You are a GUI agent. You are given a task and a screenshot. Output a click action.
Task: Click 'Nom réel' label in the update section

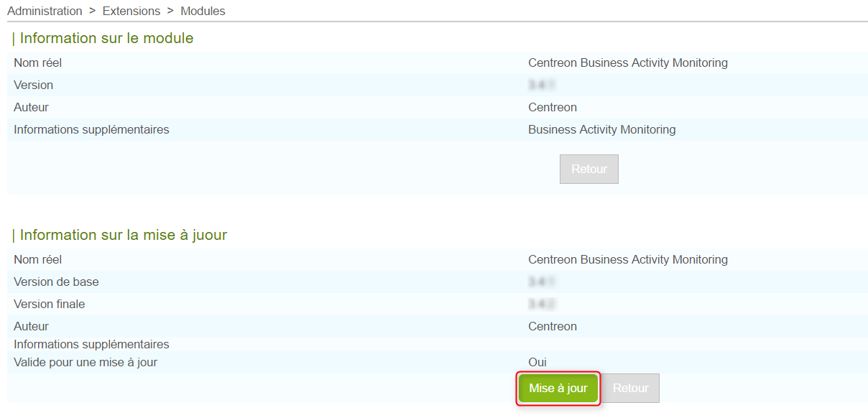[x=37, y=259]
